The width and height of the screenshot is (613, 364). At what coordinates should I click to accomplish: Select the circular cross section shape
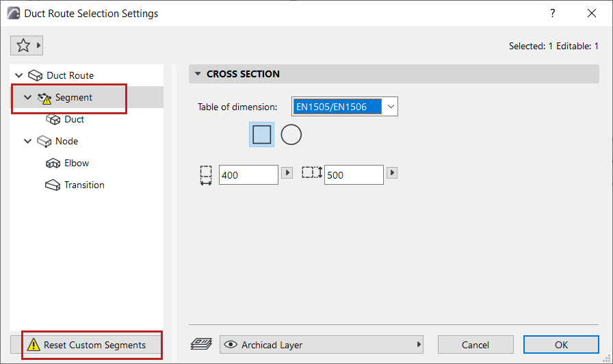[291, 135]
